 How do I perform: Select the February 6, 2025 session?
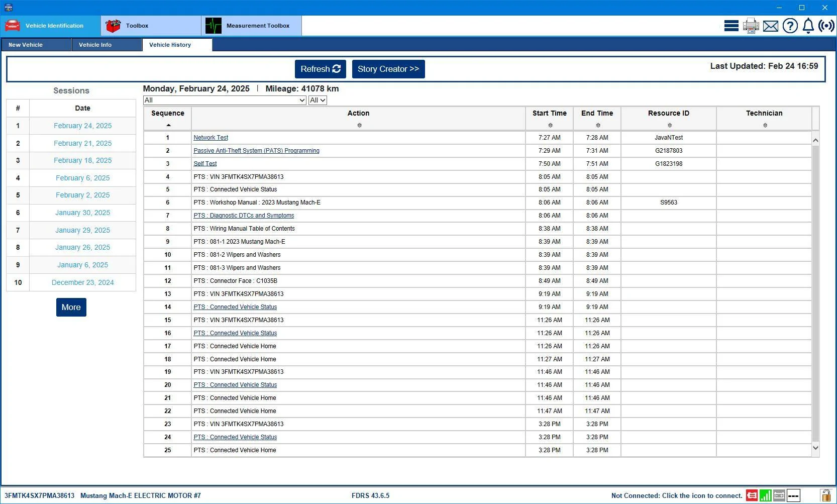point(83,178)
